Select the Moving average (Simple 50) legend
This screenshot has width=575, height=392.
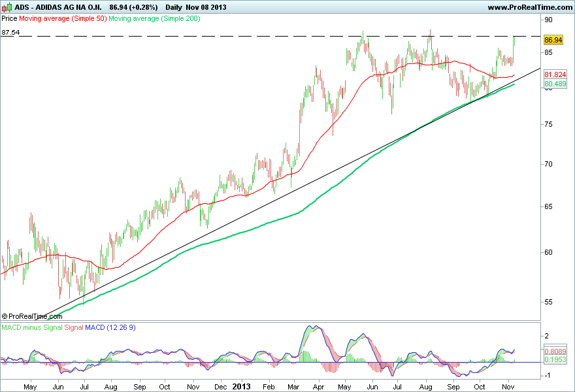(63, 18)
